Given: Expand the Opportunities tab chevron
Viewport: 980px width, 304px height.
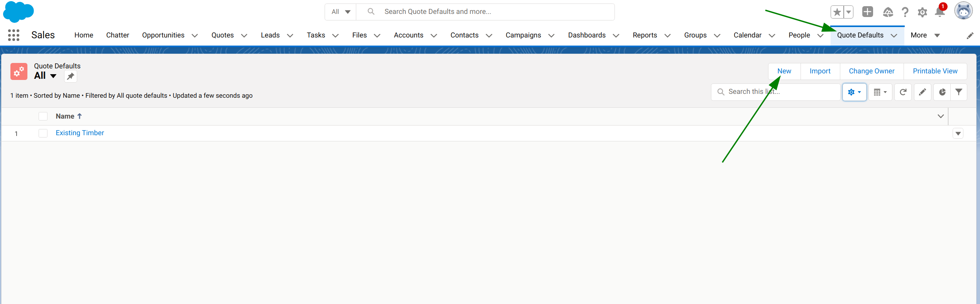Looking at the screenshot, I should click(195, 36).
